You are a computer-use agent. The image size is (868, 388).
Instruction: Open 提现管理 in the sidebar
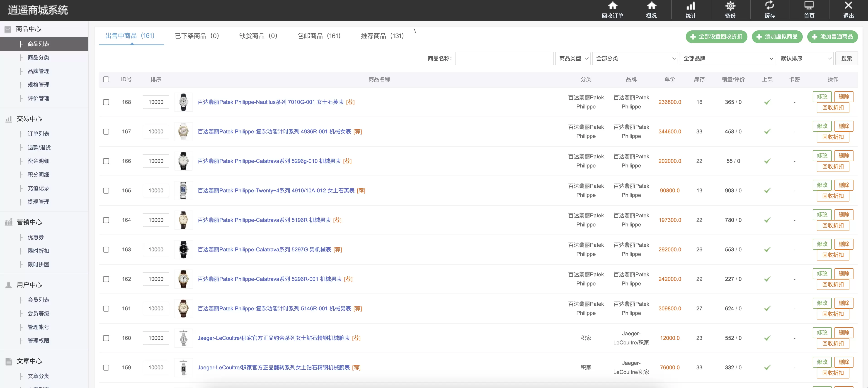(x=38, y=202)
